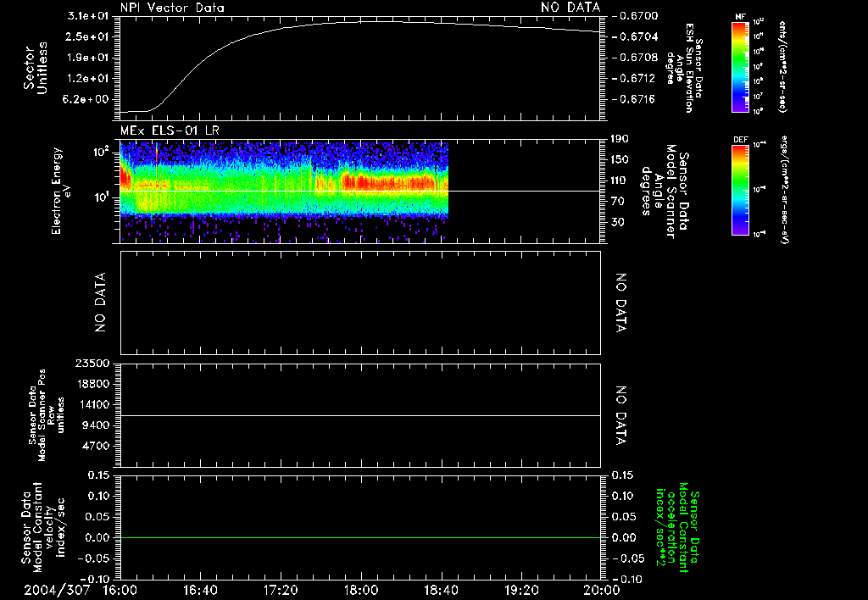The height and width of the screenshot is (600, 868).
Task: Click the 20:00 time axis label
Action: click(x=602, y=590)
